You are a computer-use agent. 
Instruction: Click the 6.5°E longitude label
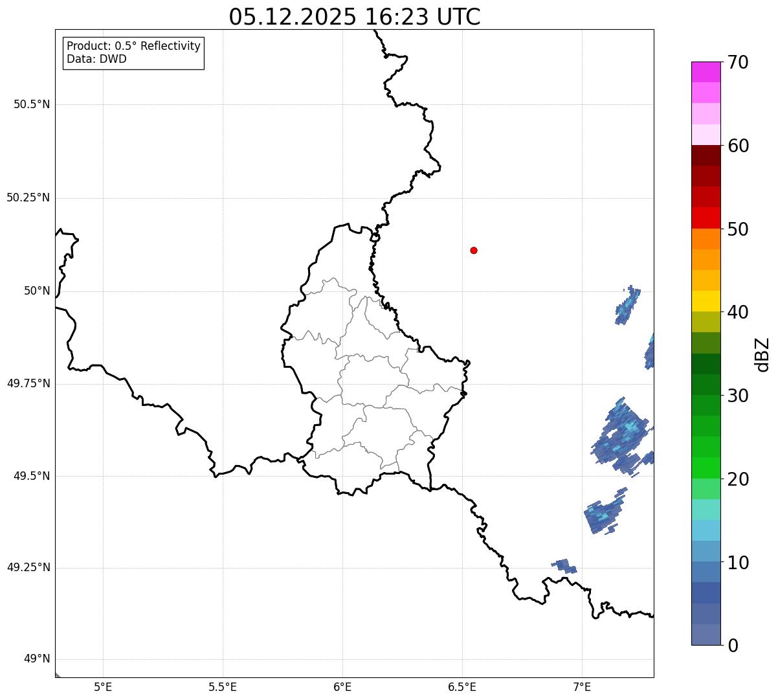[x=462, y=687]
